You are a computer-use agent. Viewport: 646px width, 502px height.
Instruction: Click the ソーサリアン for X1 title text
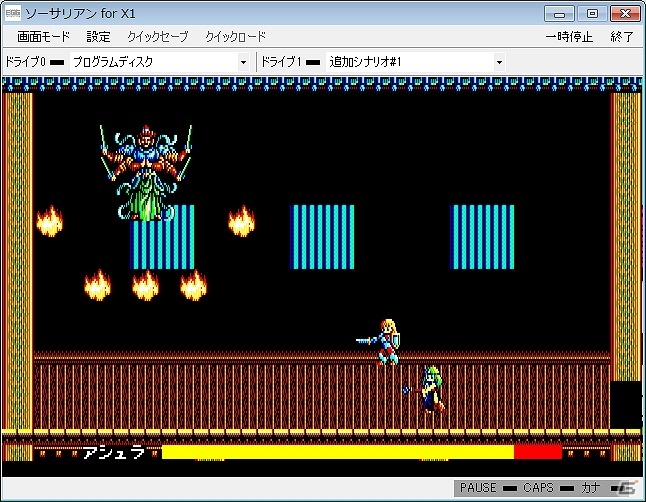(80, 14)
